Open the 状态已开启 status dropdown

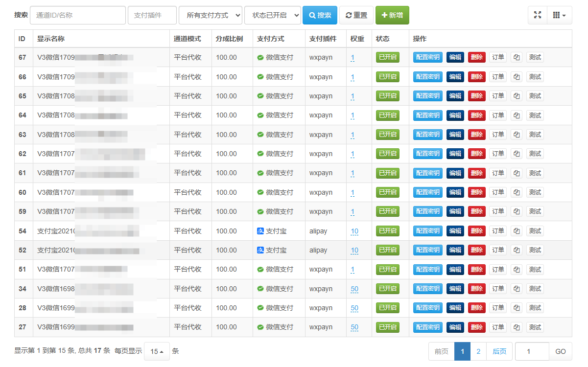pos(273,15)
